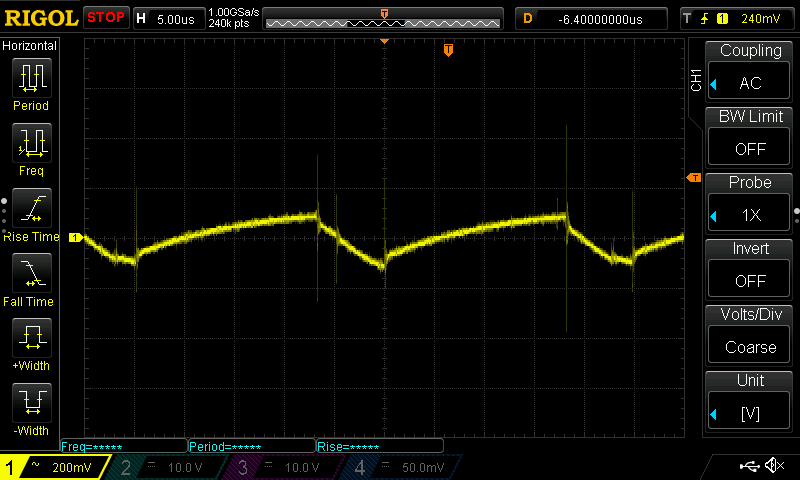Switch to channel 2 tab
Screen dimensions: 800x480
coord(170,467)
